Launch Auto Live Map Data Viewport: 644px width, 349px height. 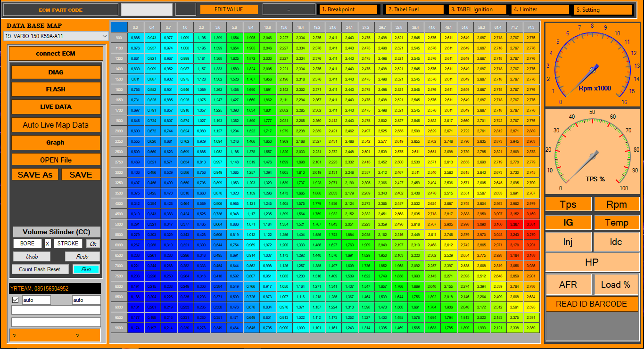pos(56,124)
